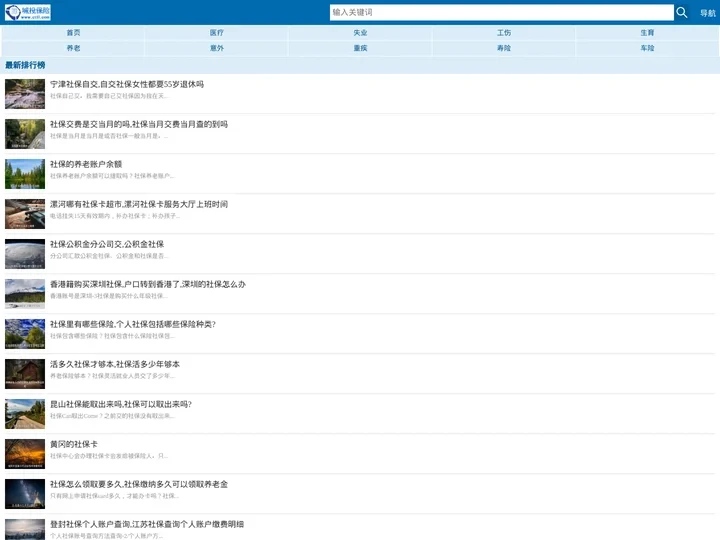Viewport: 720px width, 540px height.
Task: Click the 最新排行榜 heading
Action: (x=25, y=65)
